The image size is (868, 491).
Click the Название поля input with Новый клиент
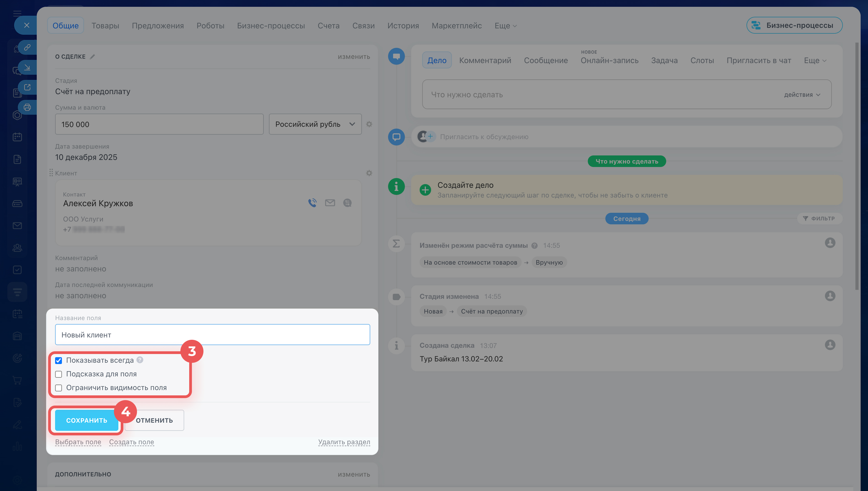212,335
